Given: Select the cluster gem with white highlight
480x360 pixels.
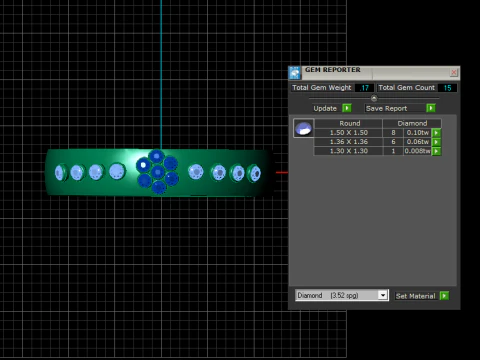Looking at the screenshot, I should coord(143,165).
